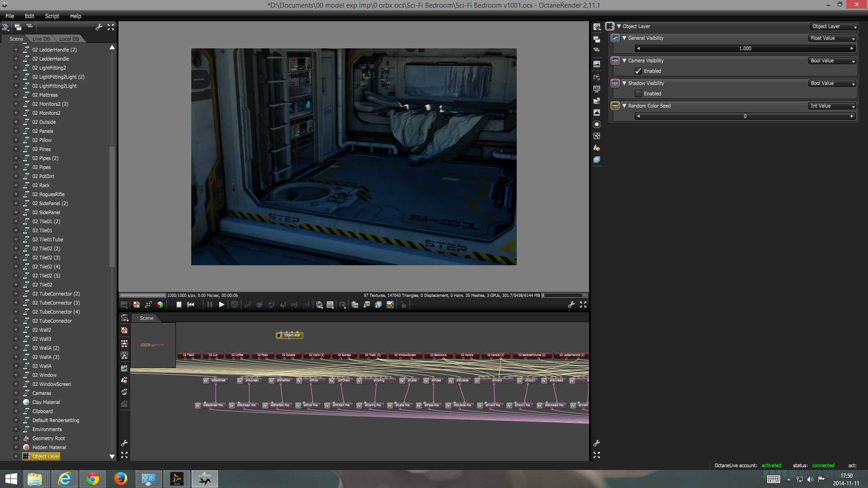Click the play render button
This screenshot has height=488, width=868.
[x=222, y=305]
